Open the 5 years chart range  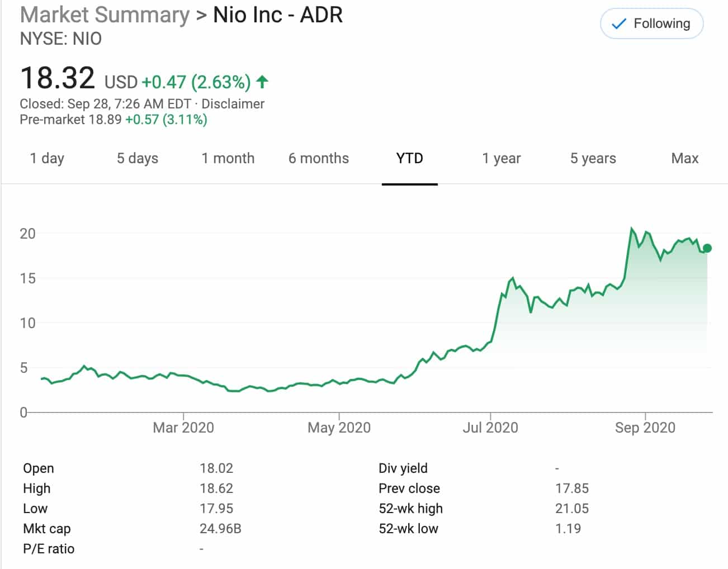pyautogui.click(x=593, y=159)
